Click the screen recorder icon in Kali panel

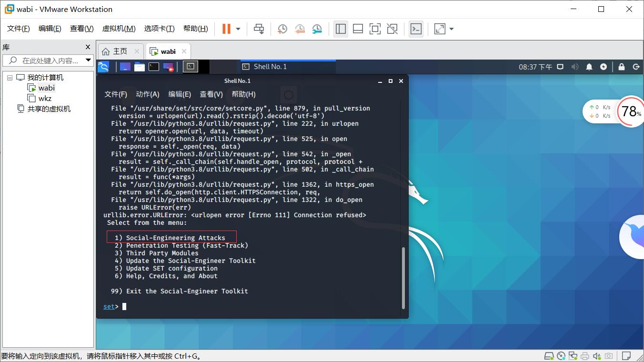click(x=168, y=67)
